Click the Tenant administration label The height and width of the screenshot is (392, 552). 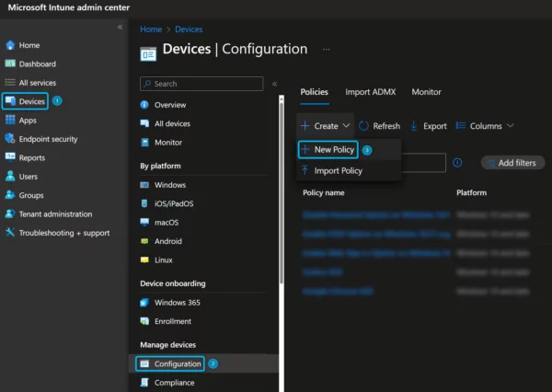(x=55, y=213)
